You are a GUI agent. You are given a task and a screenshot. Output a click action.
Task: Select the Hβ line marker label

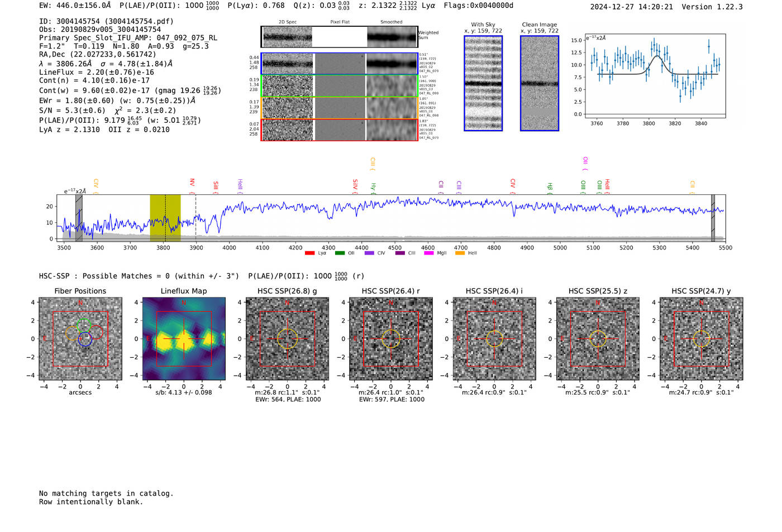coord(550,187)
